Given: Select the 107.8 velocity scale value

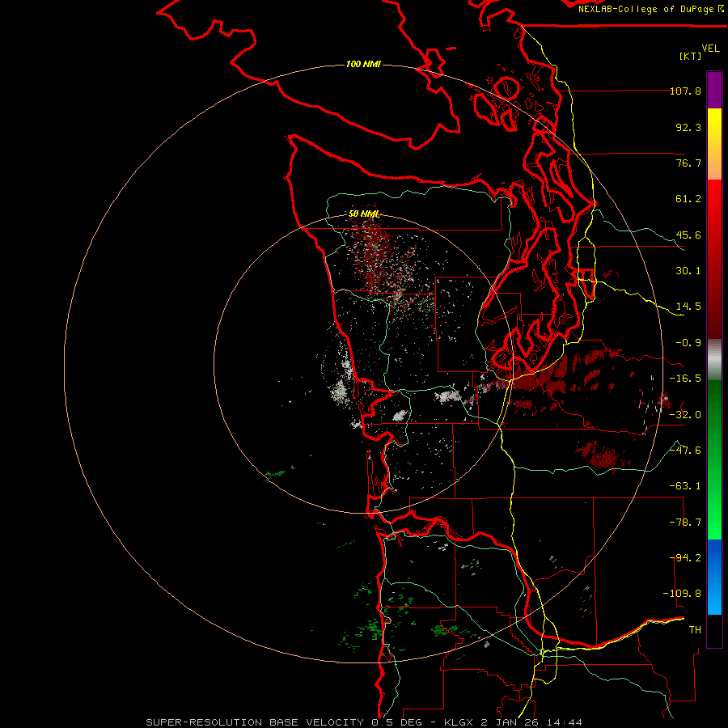Looking at the screenshot, I should point(685,91).
